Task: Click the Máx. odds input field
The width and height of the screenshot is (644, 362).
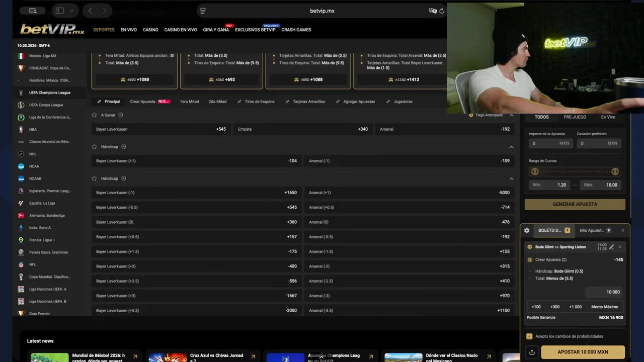Action: tap(600, 185)
